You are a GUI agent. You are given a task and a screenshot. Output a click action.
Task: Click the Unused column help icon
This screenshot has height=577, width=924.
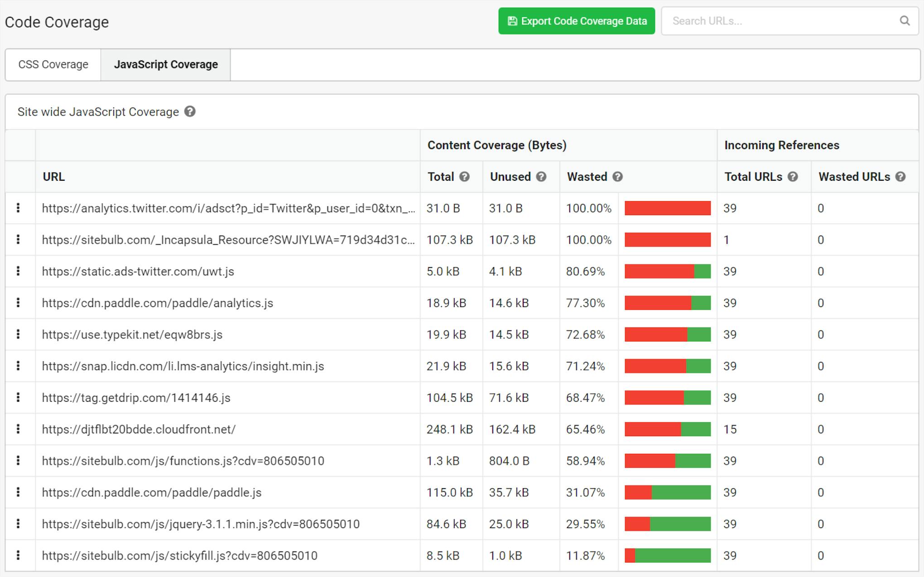click(541, 177)
